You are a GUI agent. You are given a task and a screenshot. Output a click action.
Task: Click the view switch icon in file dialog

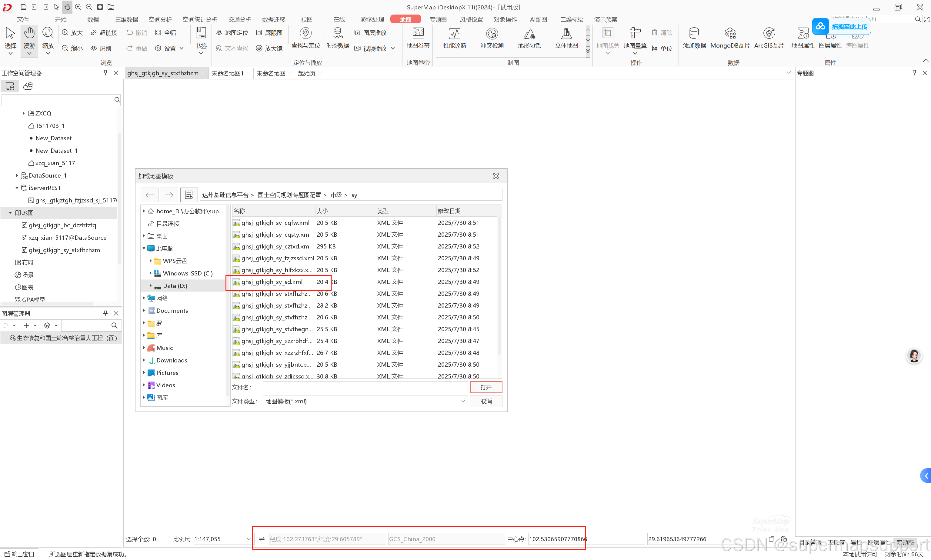189,195
